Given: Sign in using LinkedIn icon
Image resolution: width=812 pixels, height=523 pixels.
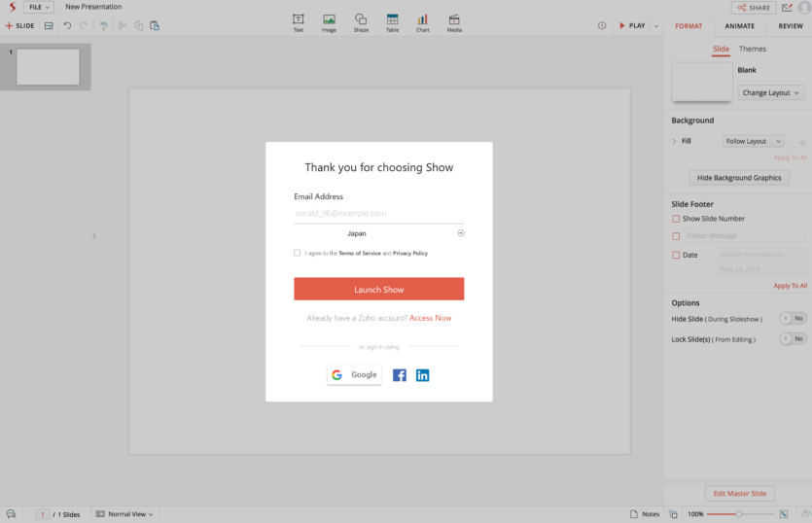Looking at the screenshot, I should pyautogui.click(x=423, y=375).
